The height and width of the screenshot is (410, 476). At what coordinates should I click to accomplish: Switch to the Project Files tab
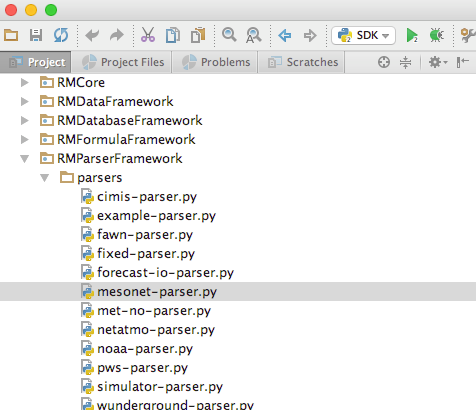[x=123, y=62]
